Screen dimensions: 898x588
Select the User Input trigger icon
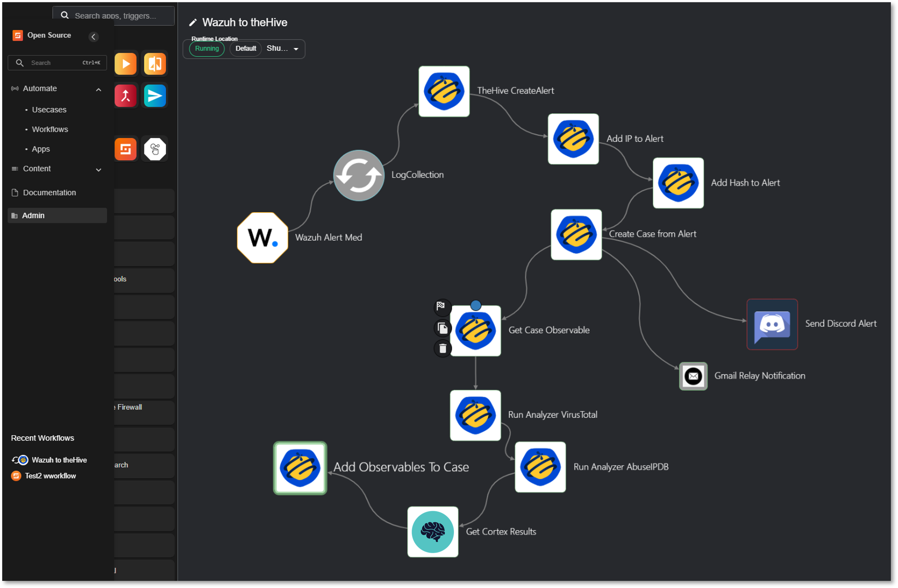pyautogui.click(x=155, y=149)
